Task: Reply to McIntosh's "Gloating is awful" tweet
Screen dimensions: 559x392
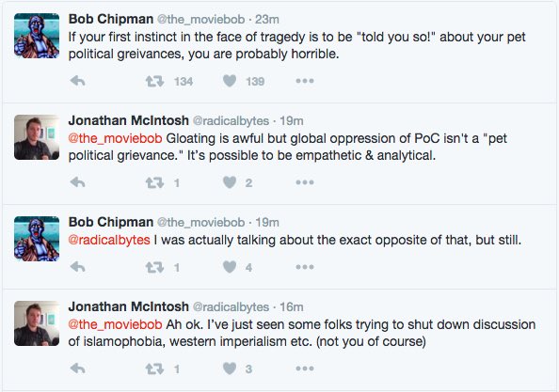Action: click(77, 182)
